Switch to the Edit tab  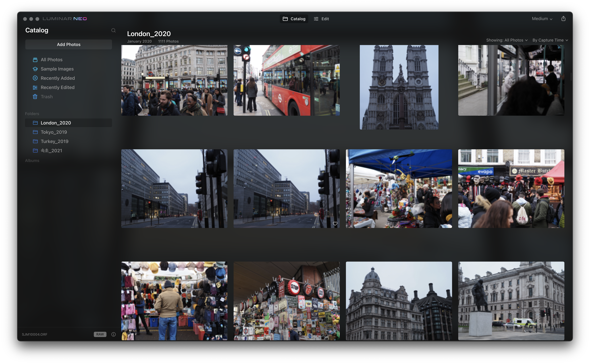coord(321,19)
